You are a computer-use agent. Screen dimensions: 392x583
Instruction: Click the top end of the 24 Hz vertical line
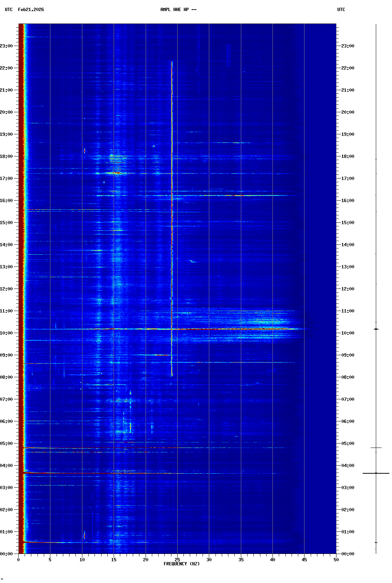pos(172,62)
